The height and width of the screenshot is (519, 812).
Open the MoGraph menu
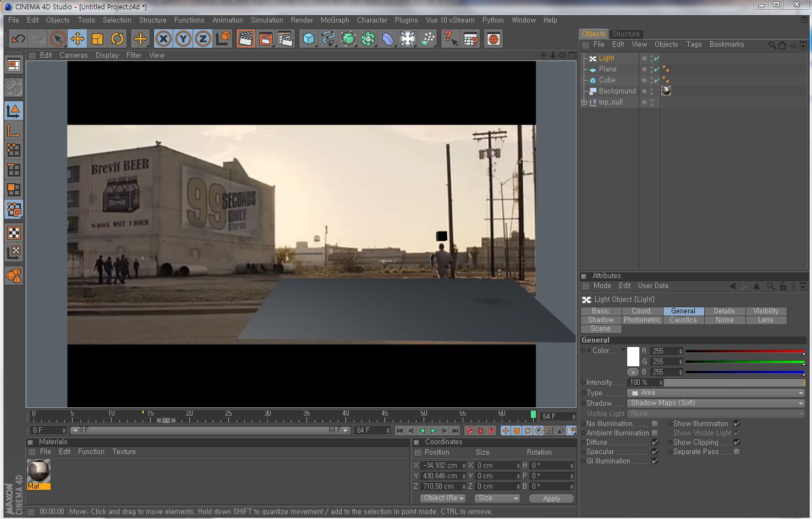[334, 20]
